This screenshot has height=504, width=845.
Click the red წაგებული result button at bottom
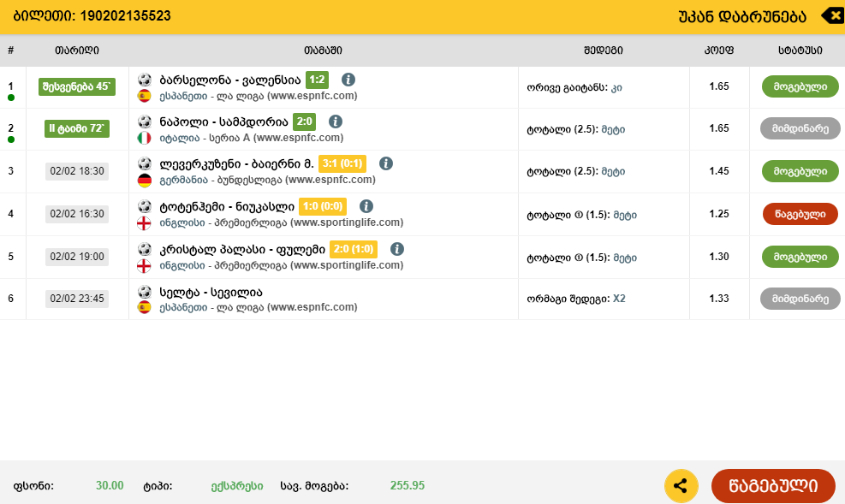pyautogui.click(x=773, y=486)
